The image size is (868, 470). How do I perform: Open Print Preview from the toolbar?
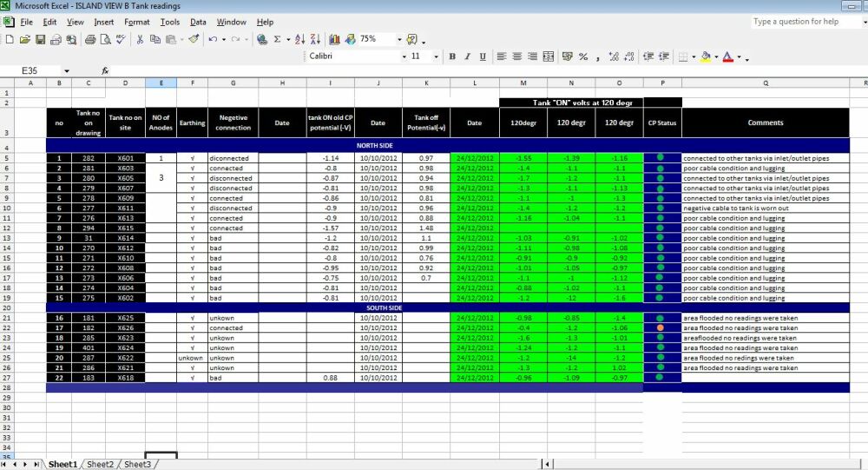(x=105, y=39)
